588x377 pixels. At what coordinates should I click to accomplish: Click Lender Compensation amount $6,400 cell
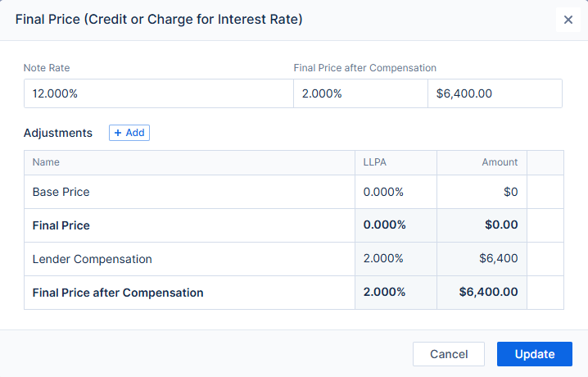pyautogui.click(x=482, y=259)
